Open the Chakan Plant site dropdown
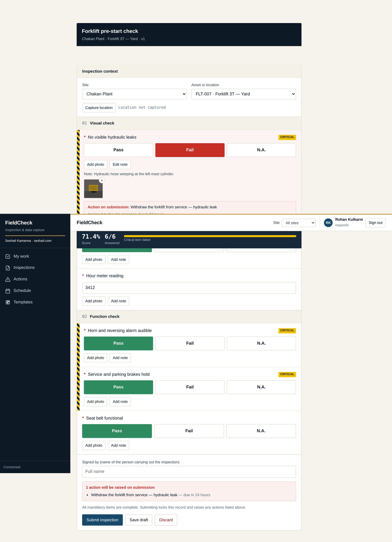 135,94
